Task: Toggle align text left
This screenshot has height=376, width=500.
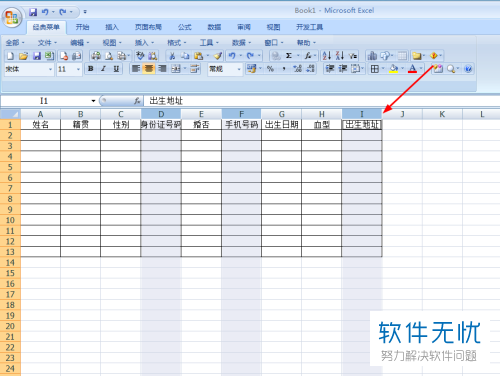Action: 136,69
